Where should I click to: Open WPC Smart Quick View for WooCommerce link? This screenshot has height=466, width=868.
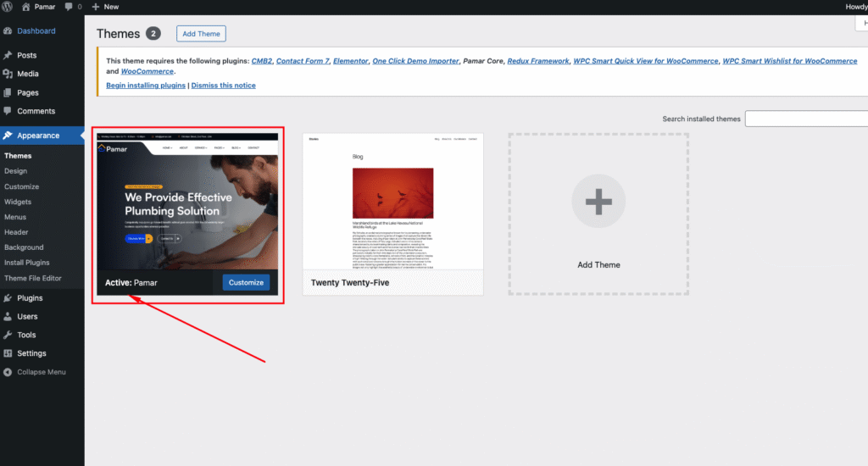[645, 61]
